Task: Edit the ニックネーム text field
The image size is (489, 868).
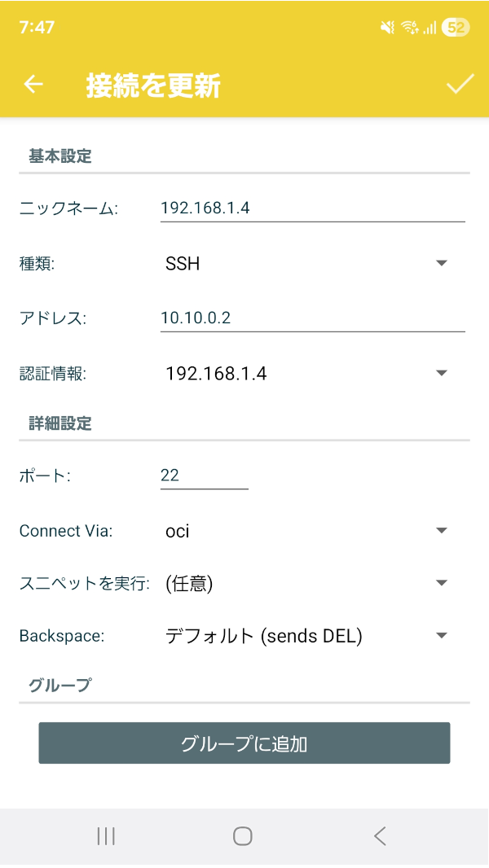Action: 312,208
